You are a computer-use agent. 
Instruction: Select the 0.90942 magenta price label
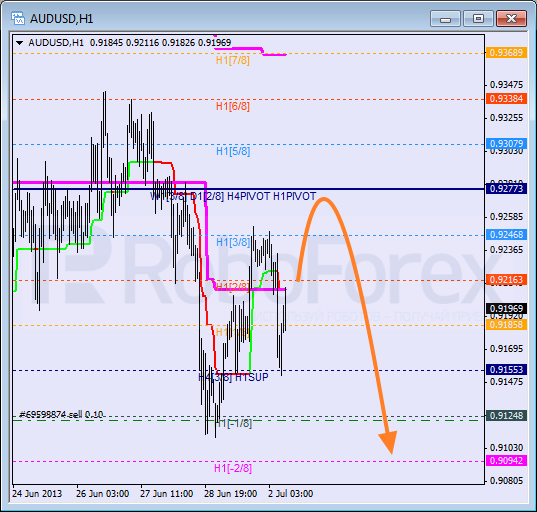coord(506,461)
